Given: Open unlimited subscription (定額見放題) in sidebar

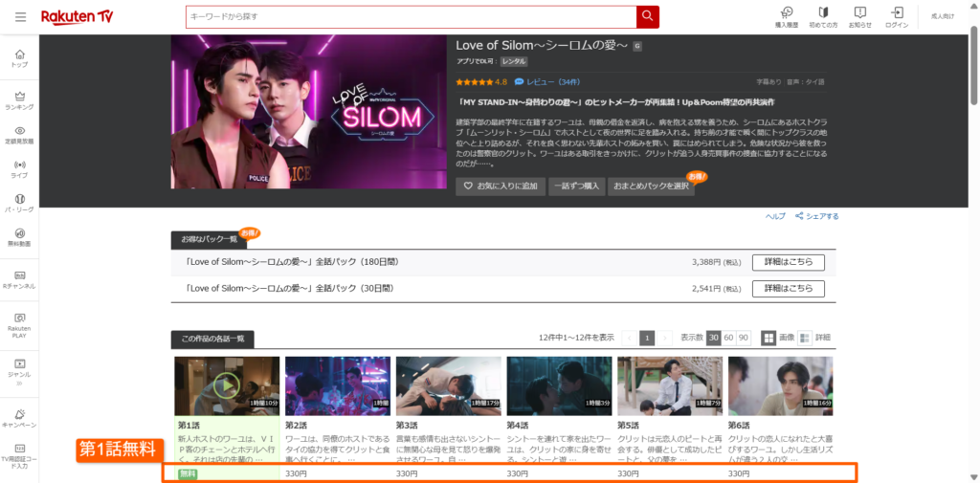Looking at the screenshot, I should (19, 135).
